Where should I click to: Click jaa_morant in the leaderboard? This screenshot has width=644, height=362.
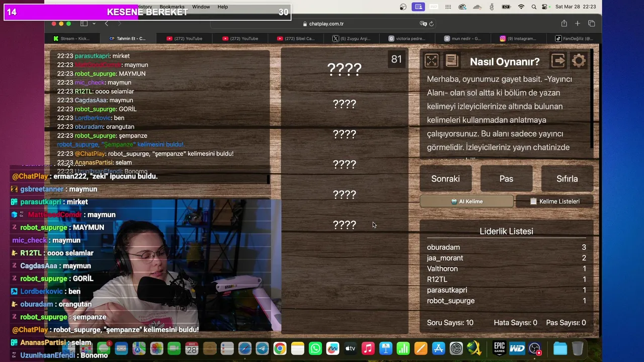point(445,258)
